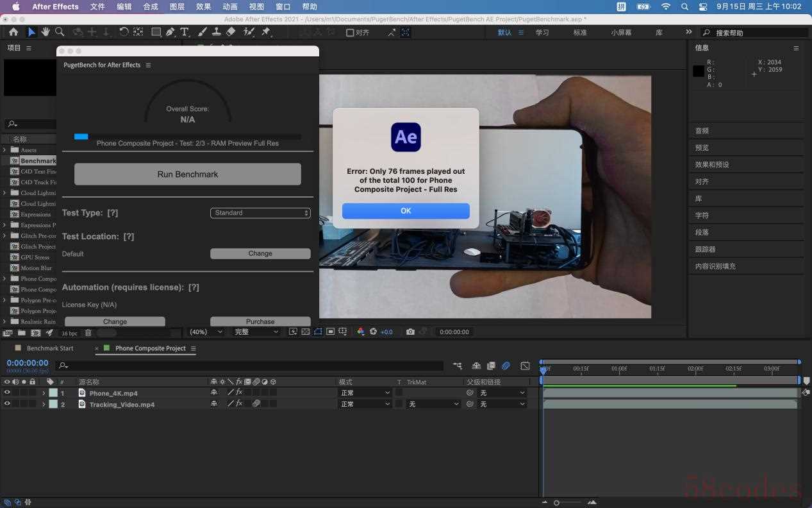Open TrkMat dropdown for Tracking_Video.mp4
This screenshot has height=508, width=812.
tap(434, 404)
